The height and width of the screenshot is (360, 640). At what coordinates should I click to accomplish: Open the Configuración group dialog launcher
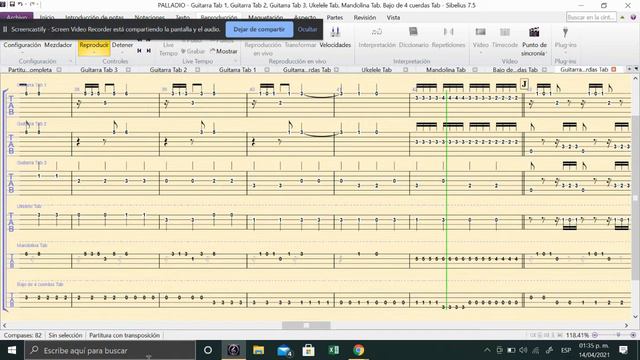pyautogui.click(x=70, y=61)
